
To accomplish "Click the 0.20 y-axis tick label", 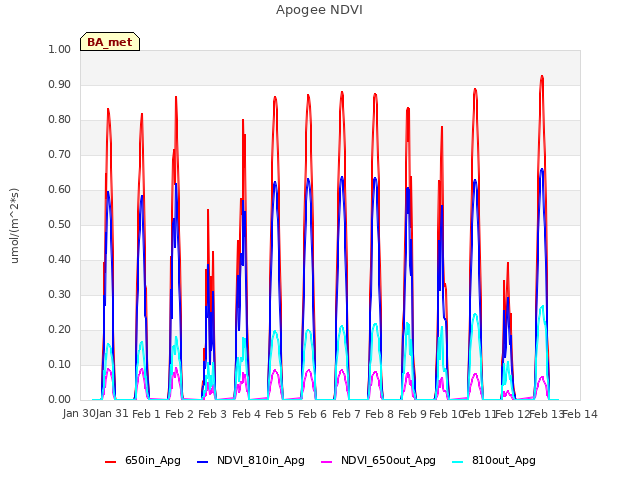I will pyautogui.click(x=59, y=329).
